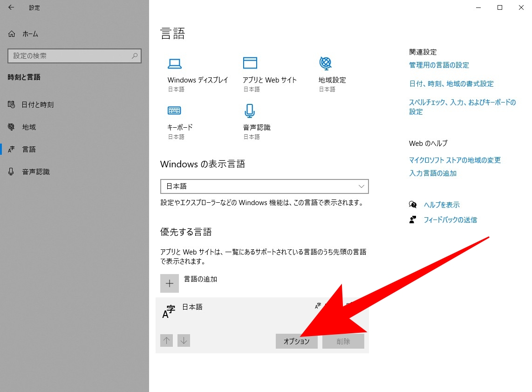Click the plus icon for 言語の追加

tap(170, 283)
